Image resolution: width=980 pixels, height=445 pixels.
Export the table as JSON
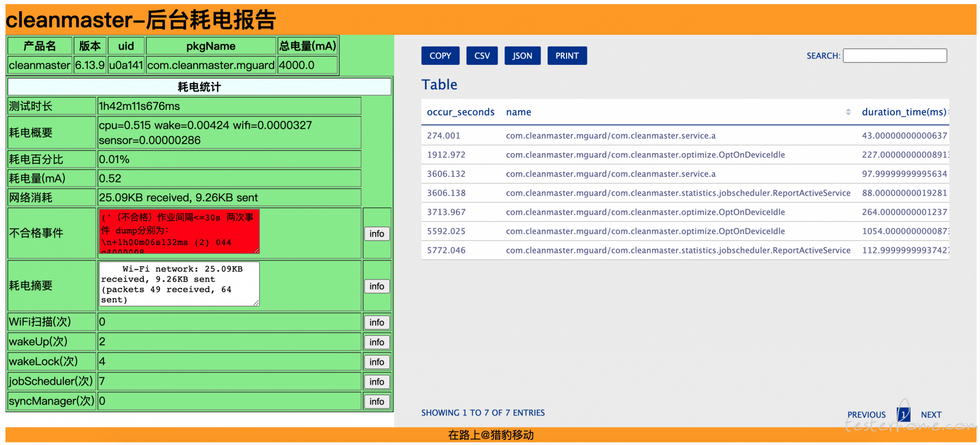[522, 56]
